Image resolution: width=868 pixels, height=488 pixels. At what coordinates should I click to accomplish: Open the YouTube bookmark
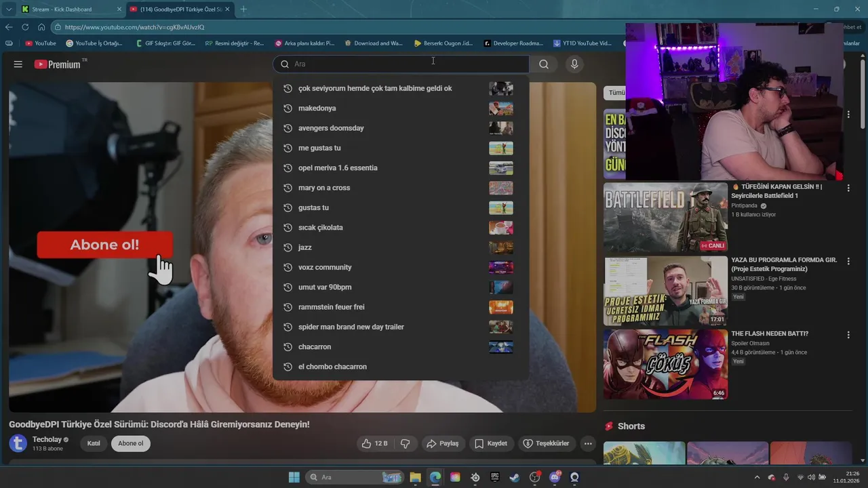click(41, 43)
